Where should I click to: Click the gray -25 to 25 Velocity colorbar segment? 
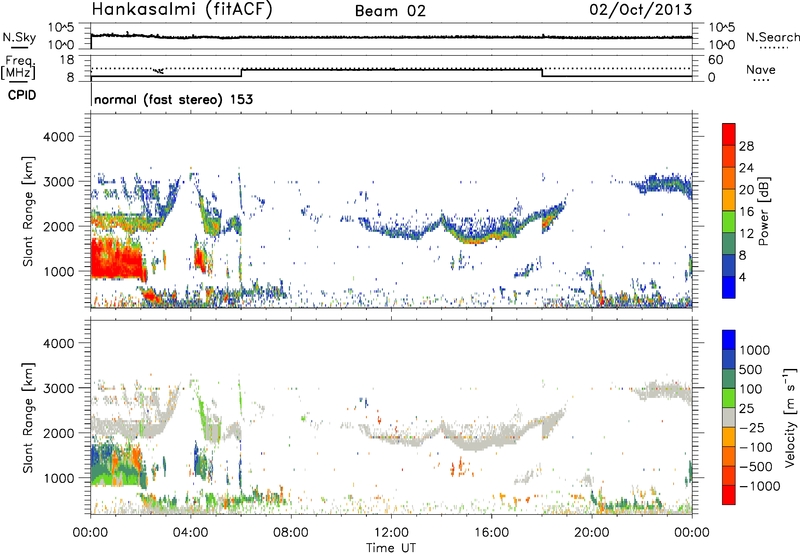(x=729, y=417)
